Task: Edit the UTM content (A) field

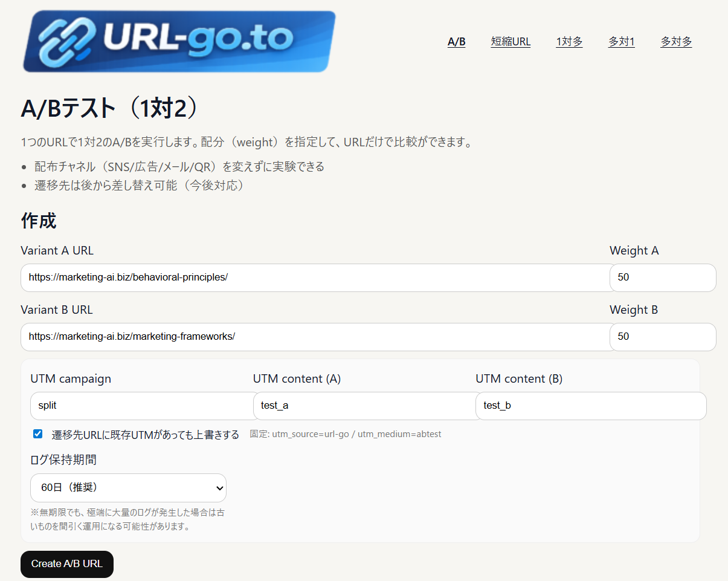Action: pos(364,406)
